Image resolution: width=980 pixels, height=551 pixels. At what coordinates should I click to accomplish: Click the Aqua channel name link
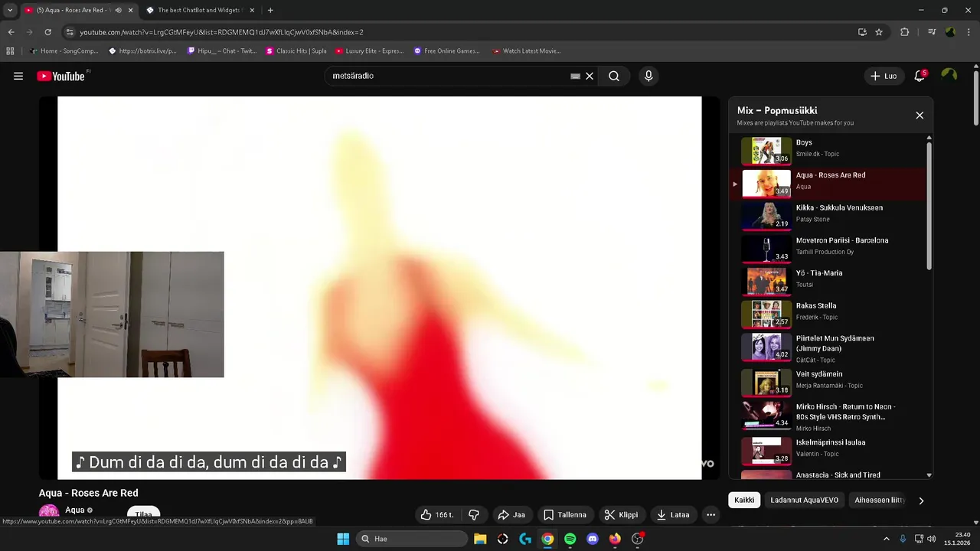(75, 510)
